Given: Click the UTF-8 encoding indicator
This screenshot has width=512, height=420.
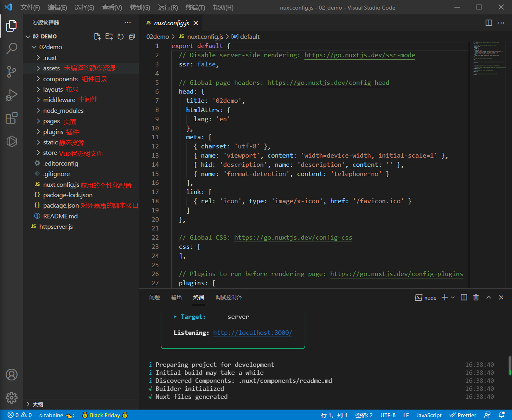Looking at the screenshot, I should pyautogui.click(x=388, y=415).
